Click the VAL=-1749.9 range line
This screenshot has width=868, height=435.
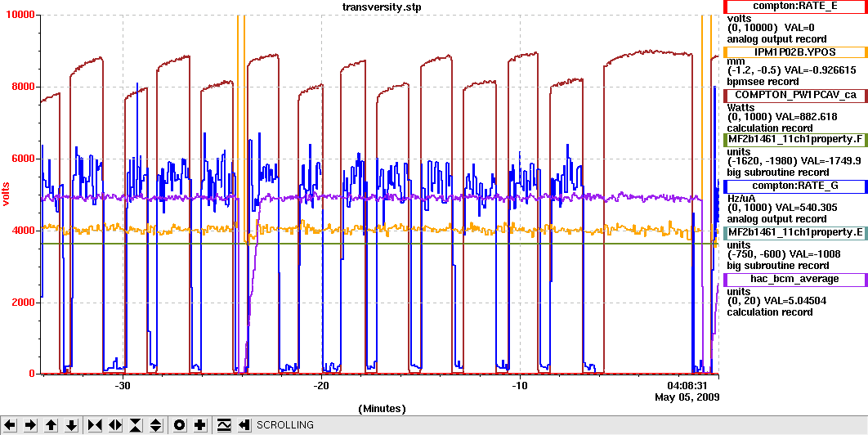(795, 161)
